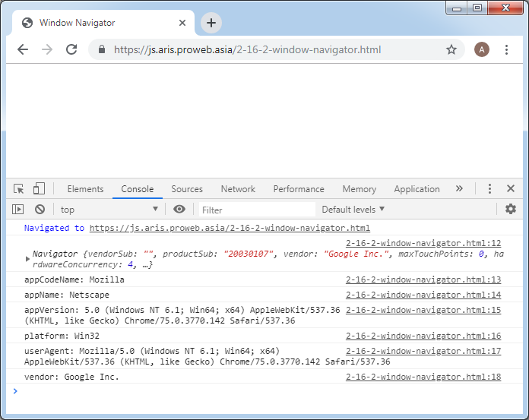Click the userAgent log message

pyautogui.click(x=207, y=356)
